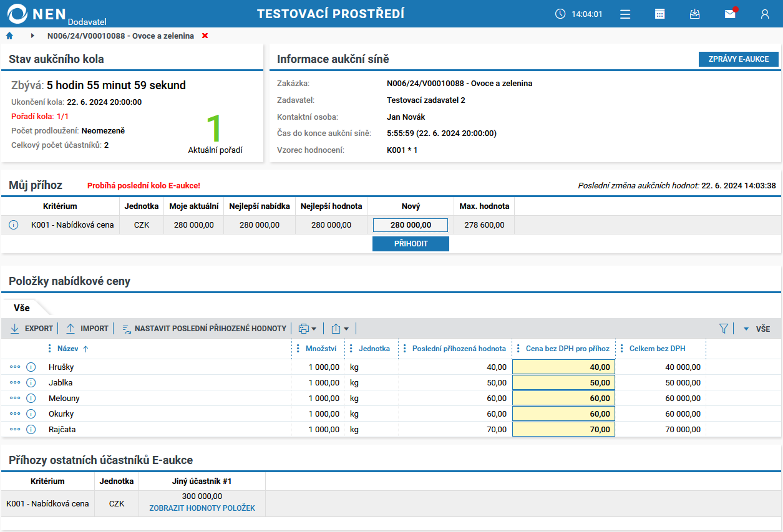The image size is (783, 532).
Task: Open ZPRÁVY E-AUKCE button
Action: coord(739,59)
